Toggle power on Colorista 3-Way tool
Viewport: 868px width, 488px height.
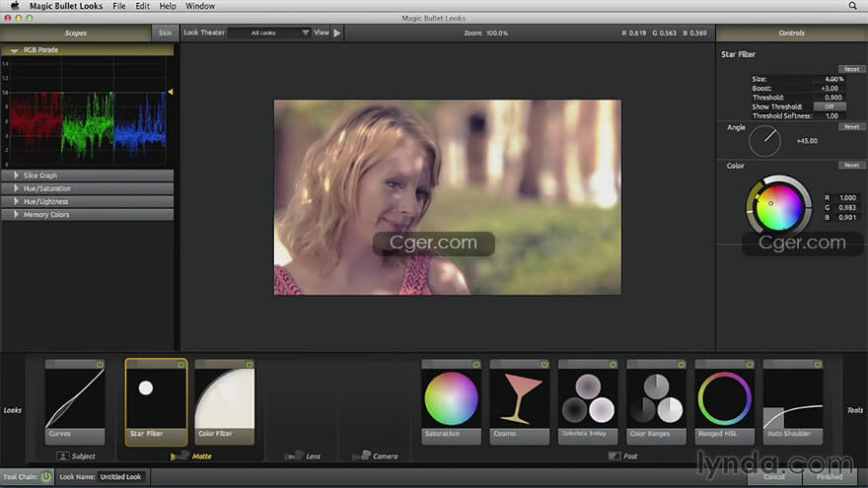click(613, 364)
